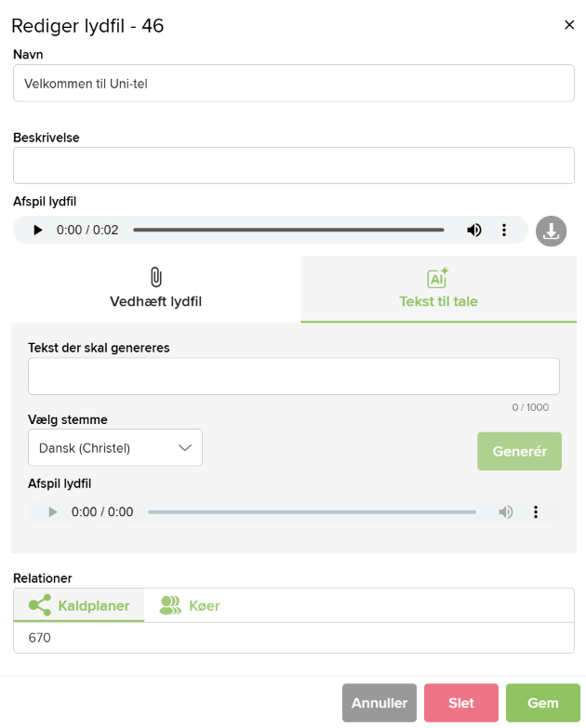Play the top audio file
This screenshot has height=728, width=586.
coord(38,230)
